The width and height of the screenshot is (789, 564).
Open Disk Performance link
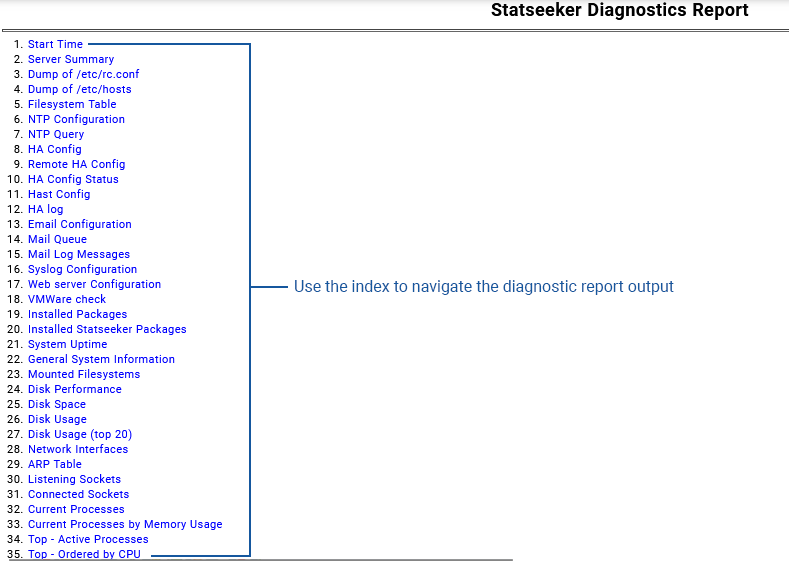(x=75, y=389)
